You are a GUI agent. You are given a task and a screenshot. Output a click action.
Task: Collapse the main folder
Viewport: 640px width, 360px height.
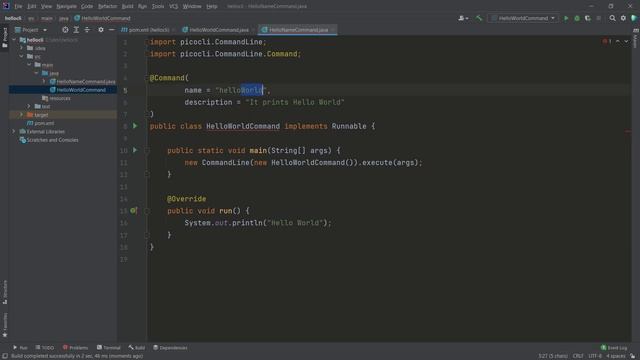point(29,65)
